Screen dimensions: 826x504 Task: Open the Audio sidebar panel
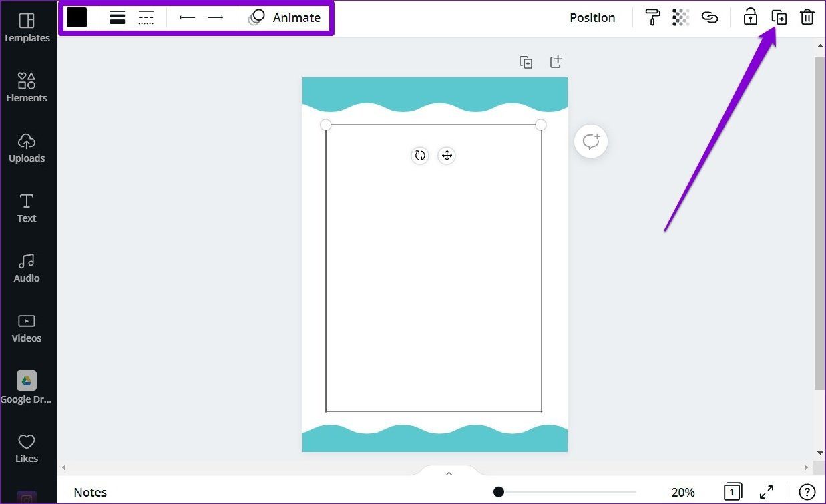[27, 268]
